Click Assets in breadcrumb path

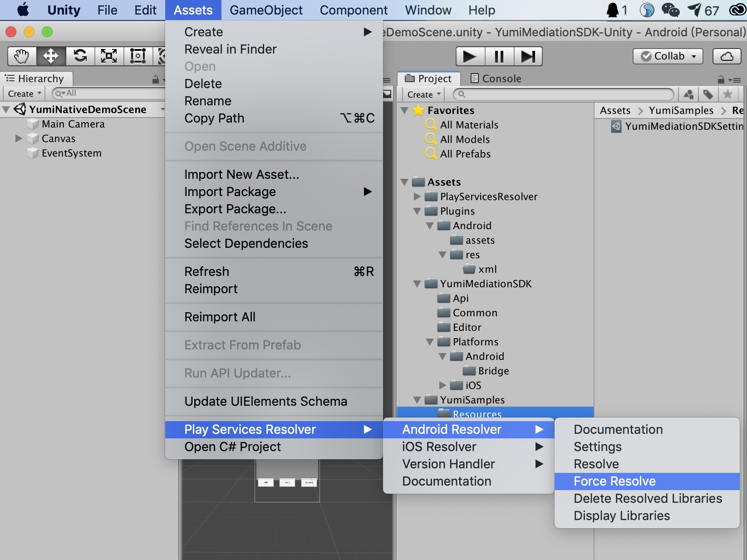(x=615, y=110)
